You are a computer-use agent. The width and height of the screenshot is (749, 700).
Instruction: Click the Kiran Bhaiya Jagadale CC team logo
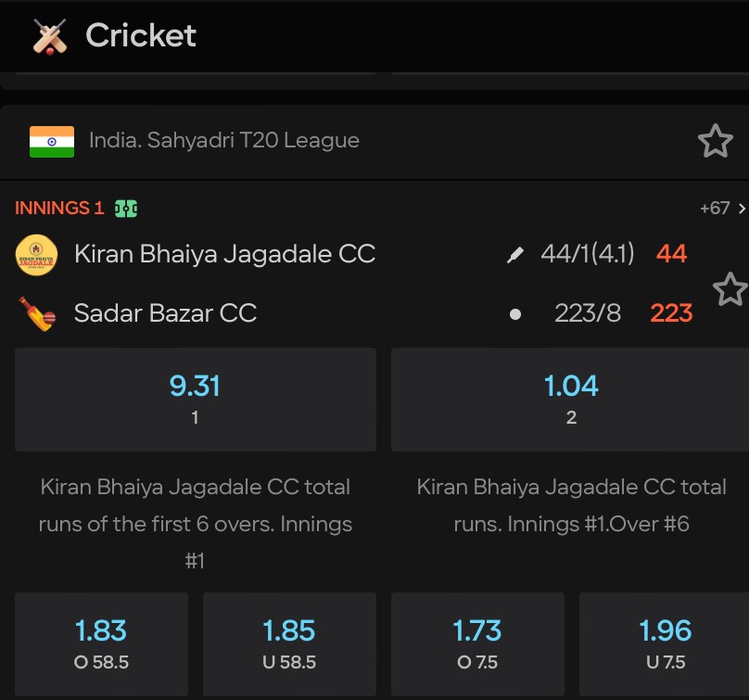35,254
